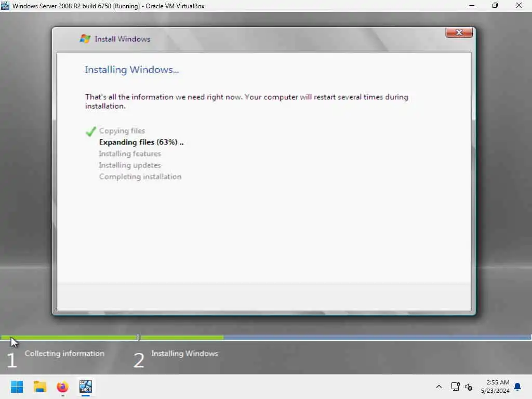The height and width of the screenshot is (399, 532).
Task: Click the 'Install Windows' dialog title
Action: point(123,39)
